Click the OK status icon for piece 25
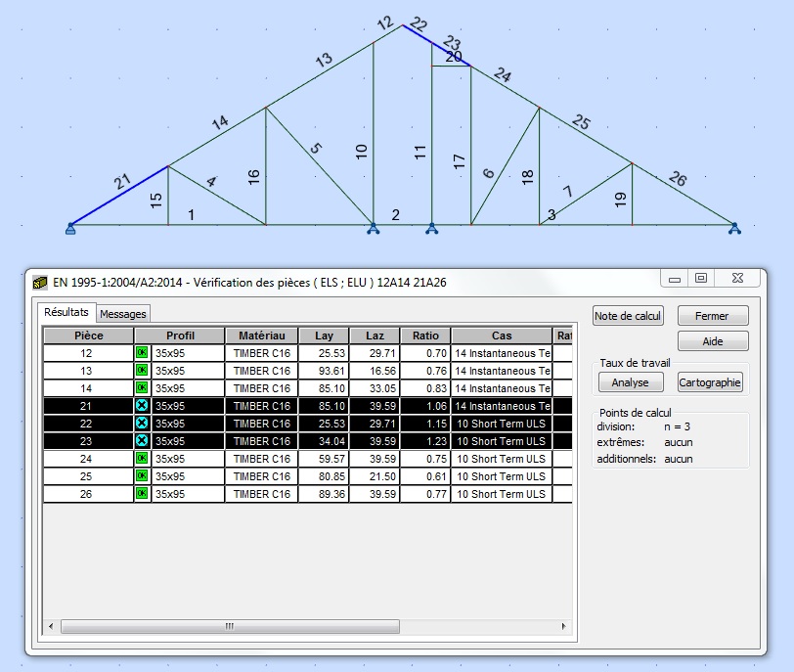The height and width of the screenshot is (672, 794). (142, 476)
